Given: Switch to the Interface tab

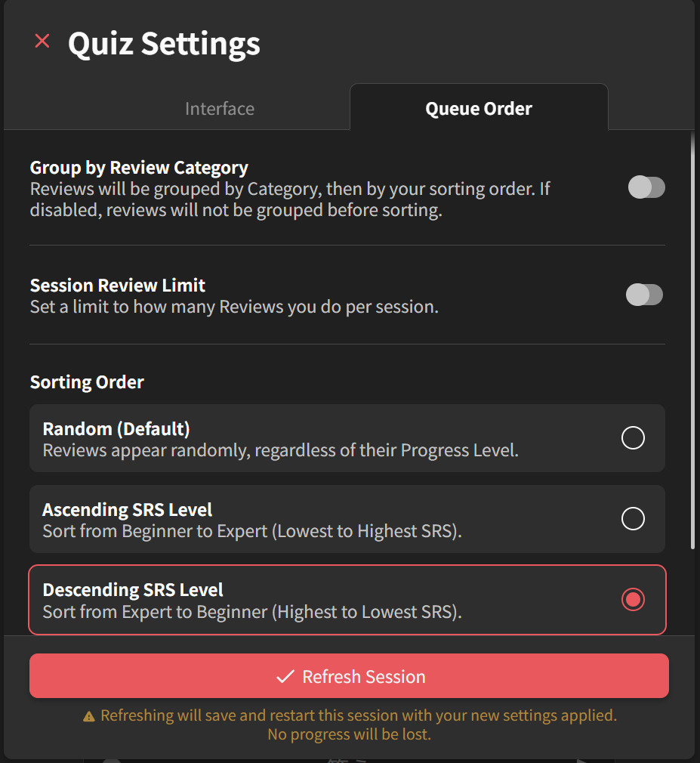Looking at the screenshot, I should click(220, 109).
